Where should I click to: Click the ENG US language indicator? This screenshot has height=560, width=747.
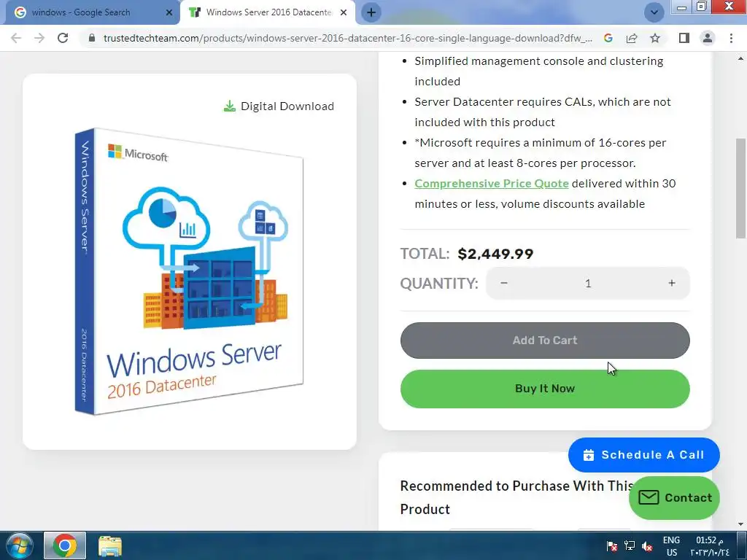(x=671, y=546)
